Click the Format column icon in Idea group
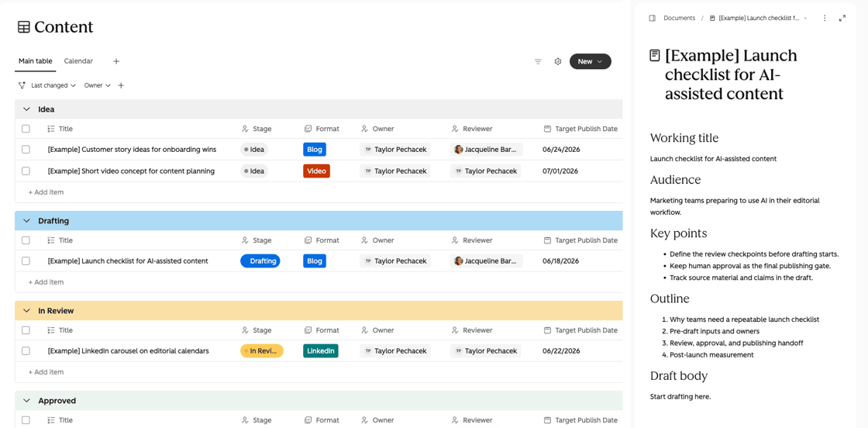This screenshot has height=428, width=868. pyautogui.click(x=308, y=129)
